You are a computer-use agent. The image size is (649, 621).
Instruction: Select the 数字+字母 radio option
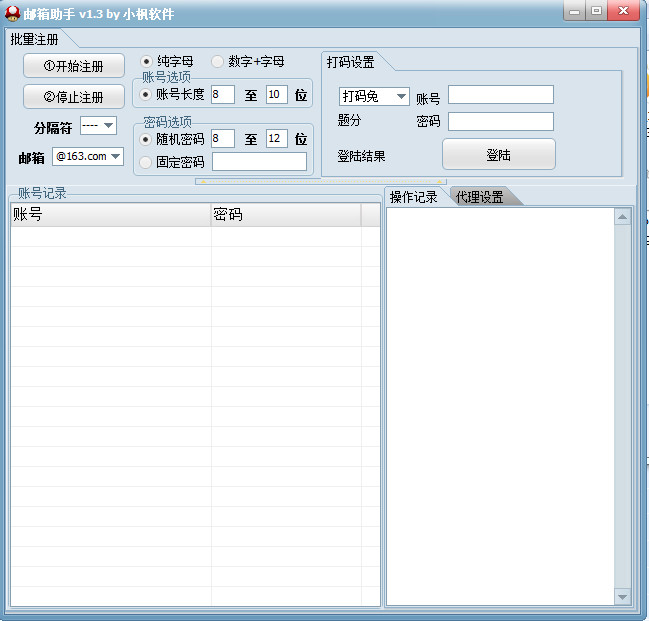[218, 61]
